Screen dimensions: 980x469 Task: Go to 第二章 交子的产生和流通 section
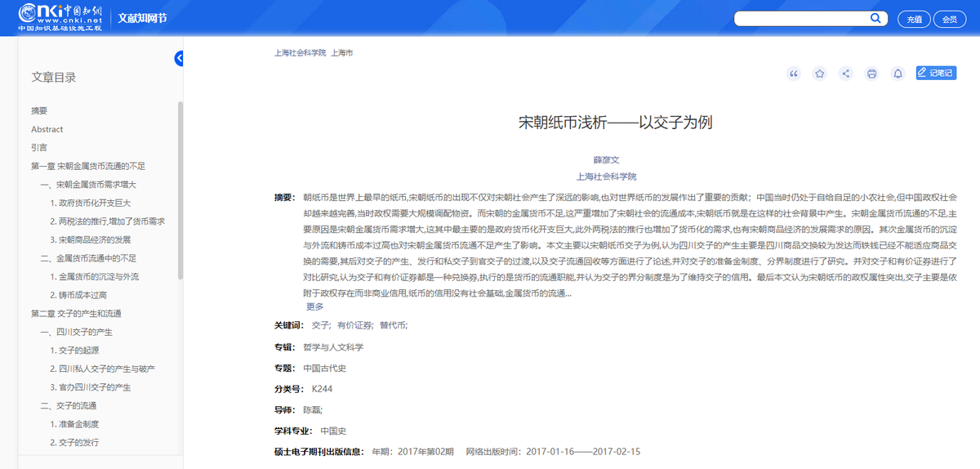click(81, 314)
